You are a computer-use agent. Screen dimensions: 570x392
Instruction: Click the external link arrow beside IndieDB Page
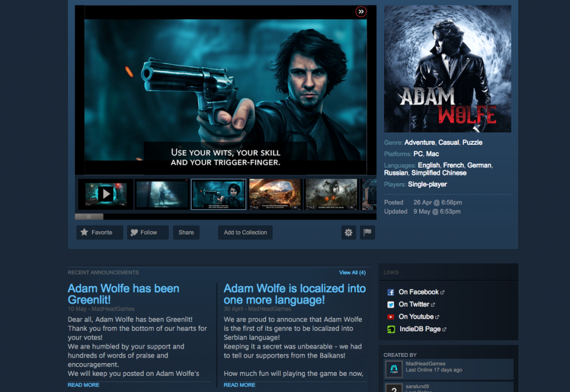(444, 330)
